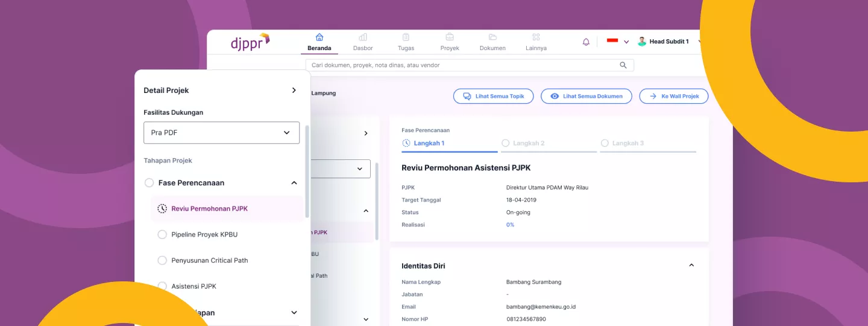Click the Lihat Semua Dokumen button
Viewport: 868px width, 326px height.
point(586,96)
